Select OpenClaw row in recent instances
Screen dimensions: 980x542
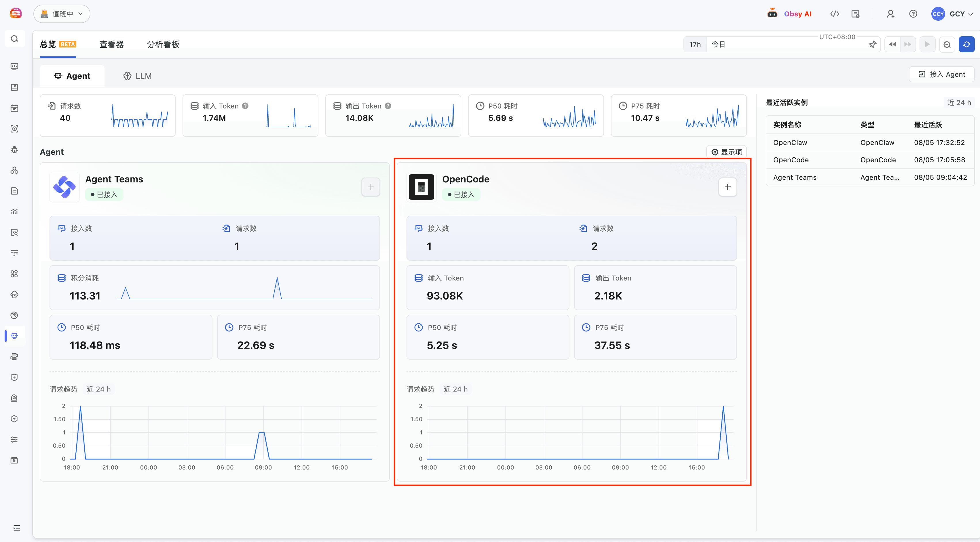click(870, 142)
